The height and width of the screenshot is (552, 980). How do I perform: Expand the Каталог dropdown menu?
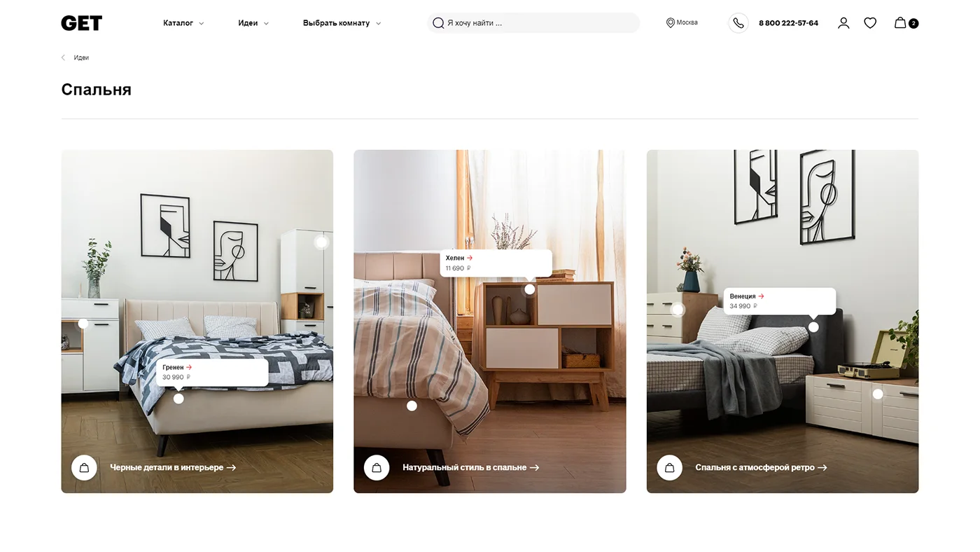183,23
